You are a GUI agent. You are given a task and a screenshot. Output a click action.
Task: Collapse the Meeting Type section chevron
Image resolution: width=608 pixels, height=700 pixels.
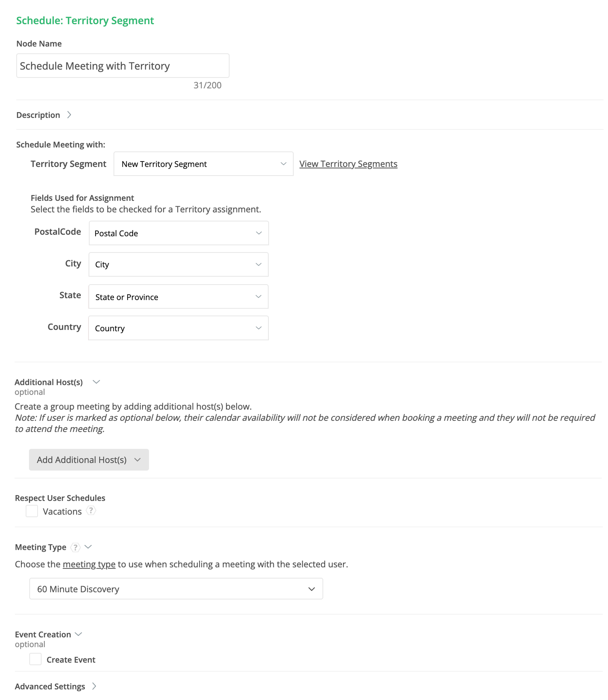(x=88, y=547)
